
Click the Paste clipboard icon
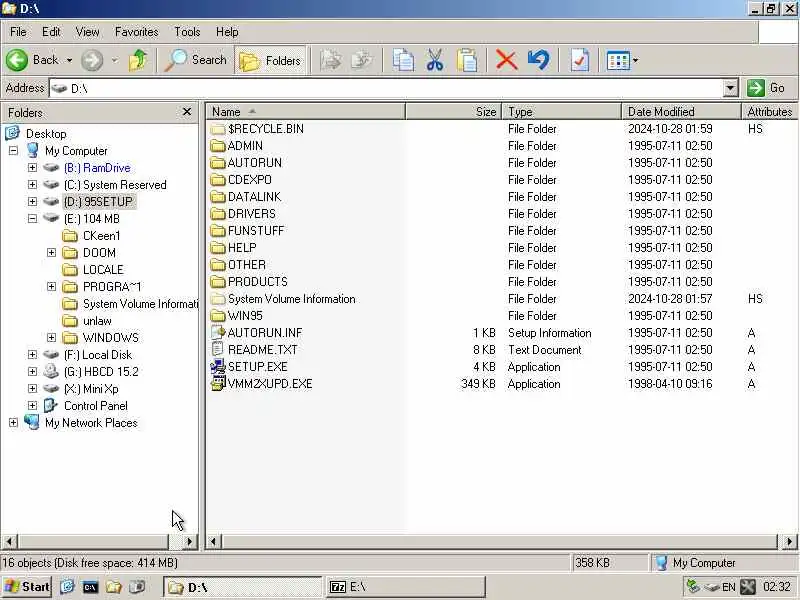467,60
